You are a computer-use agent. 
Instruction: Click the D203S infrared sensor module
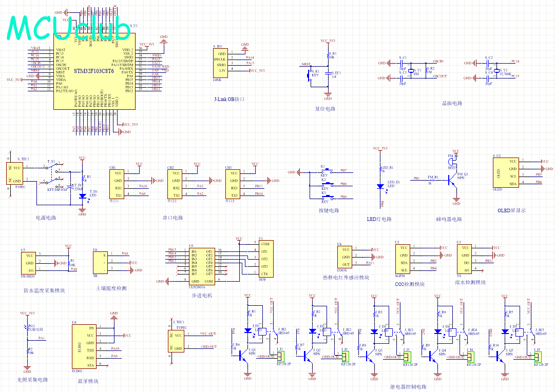coord(345,257)
